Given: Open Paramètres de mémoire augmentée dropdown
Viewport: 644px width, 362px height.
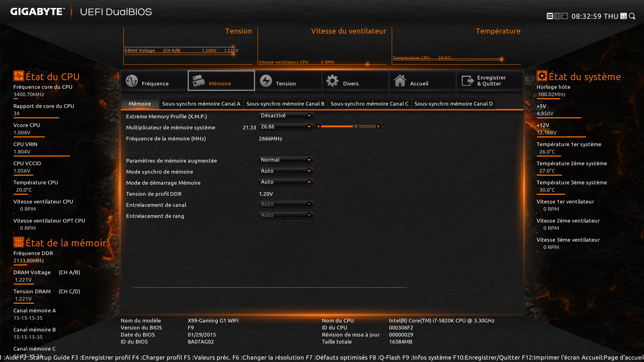Looking at the screenshot, I should (286, 160).
